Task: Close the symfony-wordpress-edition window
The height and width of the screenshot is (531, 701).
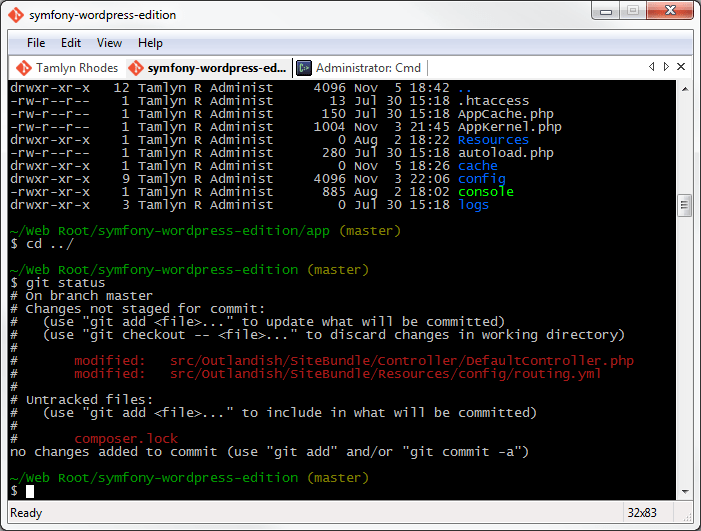Action: [x=670, y=11]
